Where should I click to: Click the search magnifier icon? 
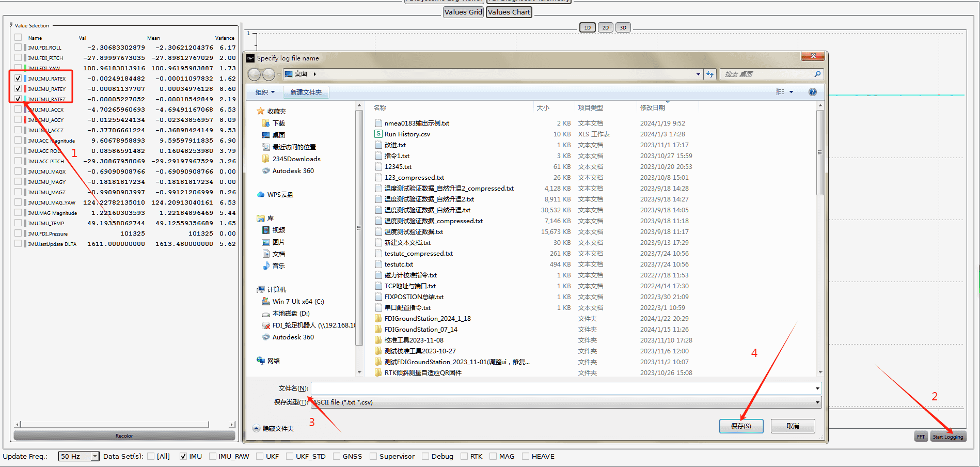817,74
